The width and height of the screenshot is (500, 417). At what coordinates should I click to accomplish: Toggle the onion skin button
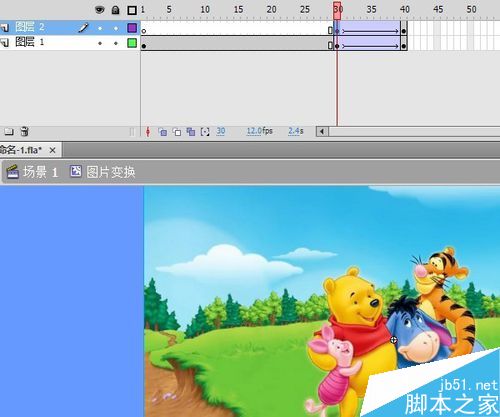coord(163,132)
